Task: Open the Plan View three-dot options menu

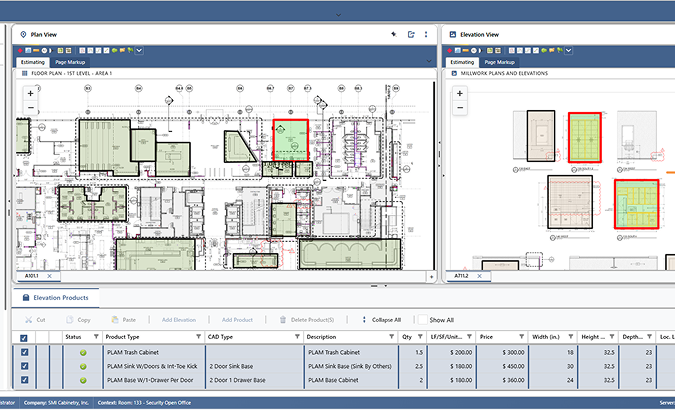Action: pos(426,34)
